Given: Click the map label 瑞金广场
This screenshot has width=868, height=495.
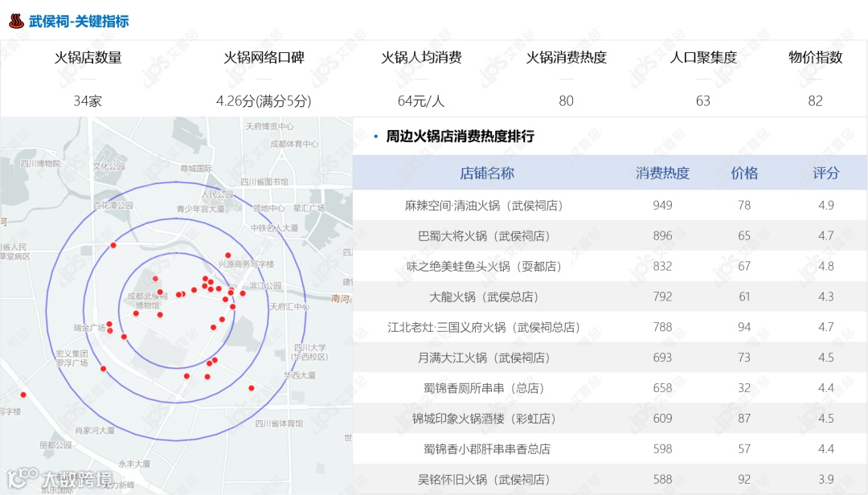Looking at the screenshot, I should (x=90, y=328).
